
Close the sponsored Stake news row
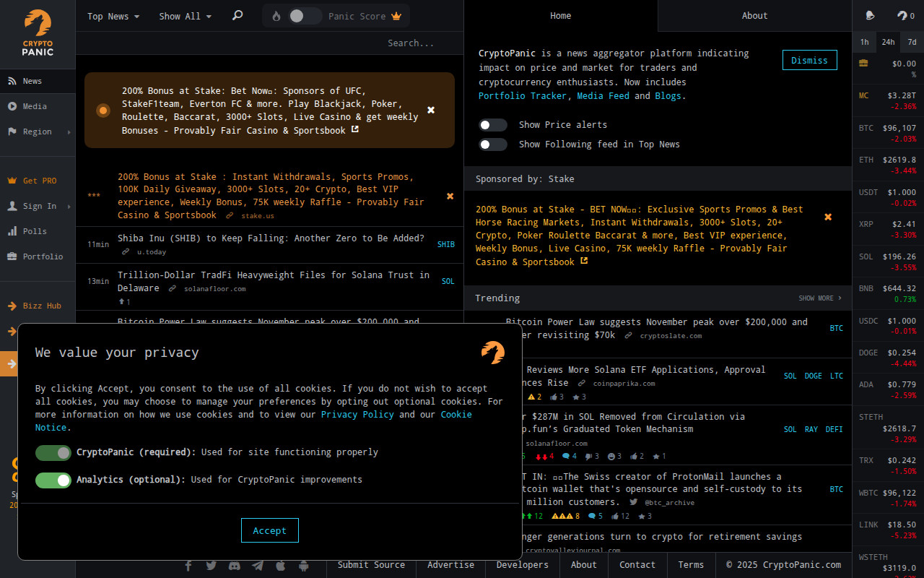[x=450, y=196]
